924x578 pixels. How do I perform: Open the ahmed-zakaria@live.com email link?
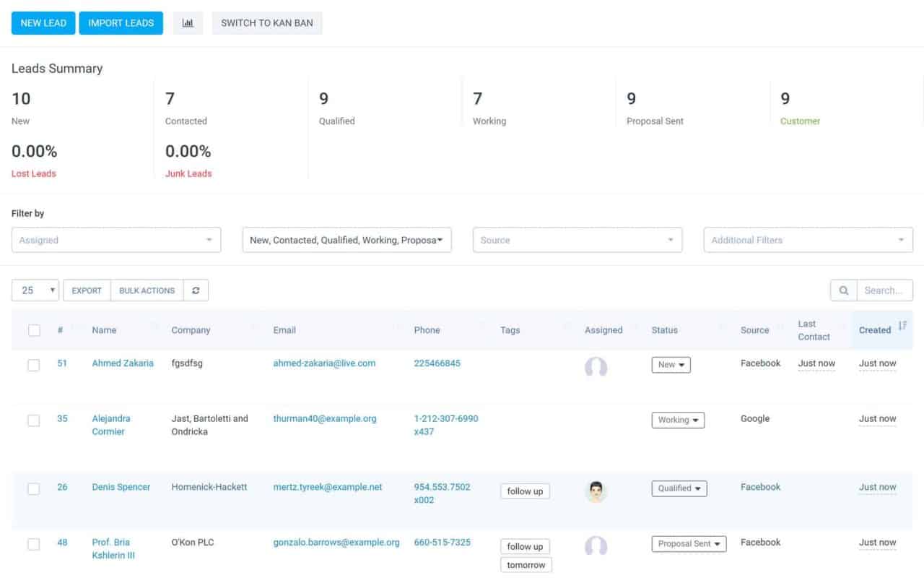click(x=324, y=363)
